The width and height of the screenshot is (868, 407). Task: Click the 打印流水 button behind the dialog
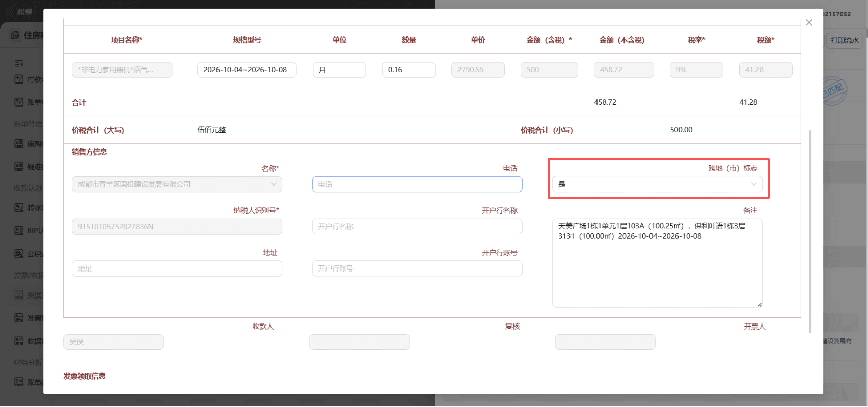tap(845, 40)
